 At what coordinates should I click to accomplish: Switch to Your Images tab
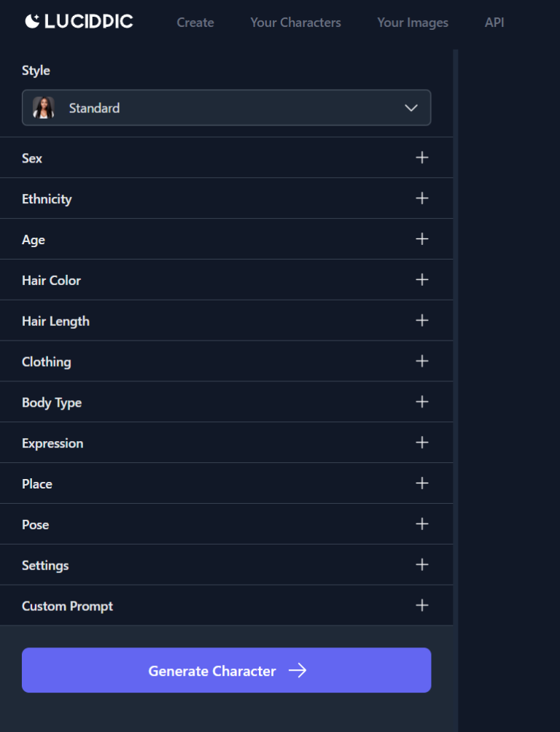pyautogui.click(x=413, y=23)
